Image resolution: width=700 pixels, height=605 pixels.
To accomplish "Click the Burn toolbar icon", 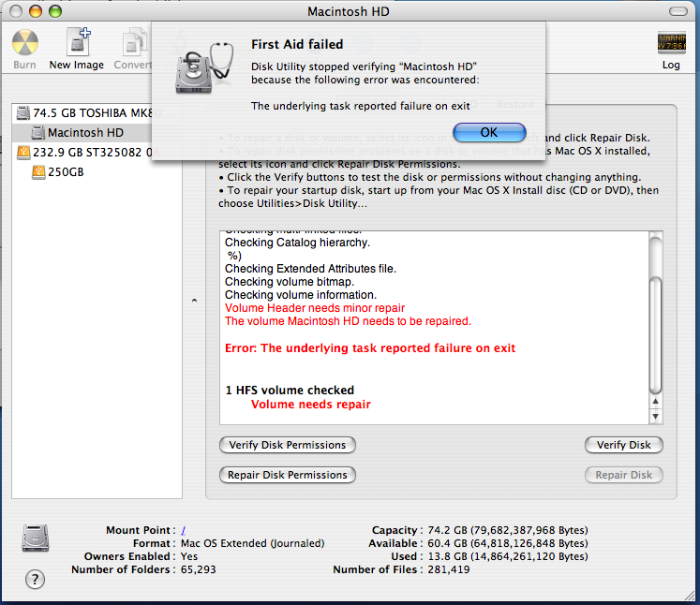I will (24, 43).
